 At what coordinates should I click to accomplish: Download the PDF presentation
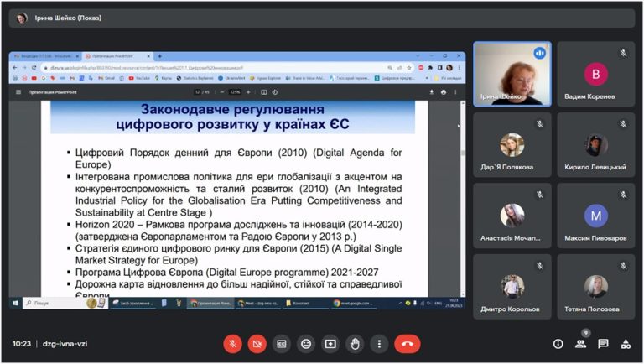[431, 92]
